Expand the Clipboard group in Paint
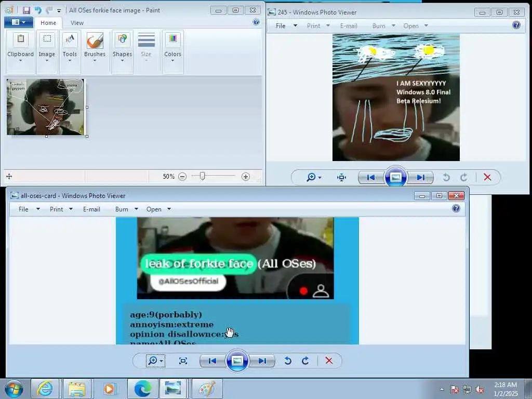532x399 pixels. tap(20, 51)
